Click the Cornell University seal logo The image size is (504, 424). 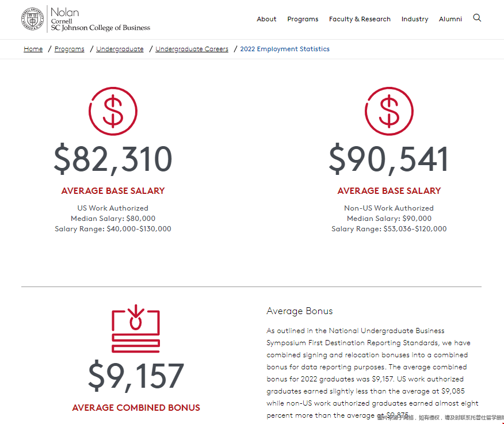pos(32,19)
